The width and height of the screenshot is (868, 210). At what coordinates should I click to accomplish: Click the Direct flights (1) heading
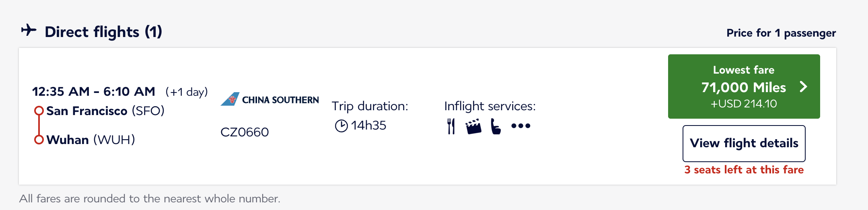103,32
